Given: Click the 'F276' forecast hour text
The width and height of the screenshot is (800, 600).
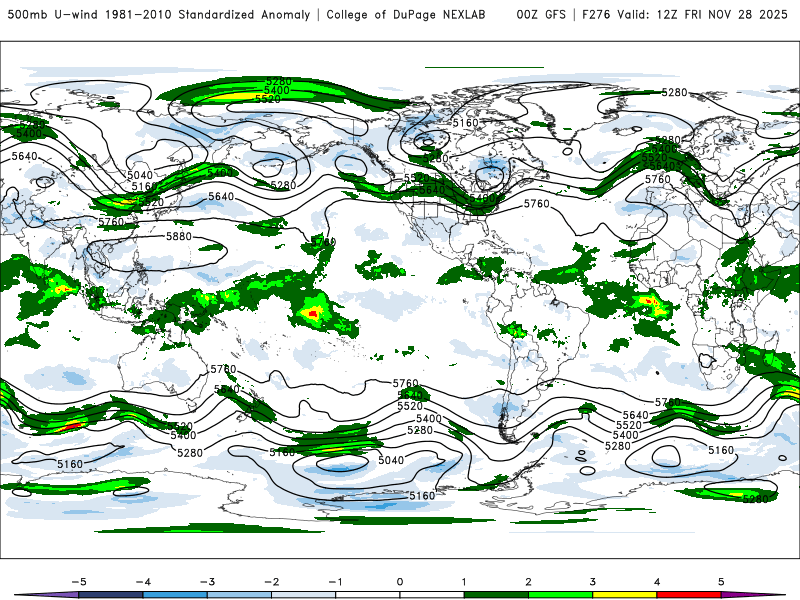Looking at the screenshot, I should (x=596, y=14).
